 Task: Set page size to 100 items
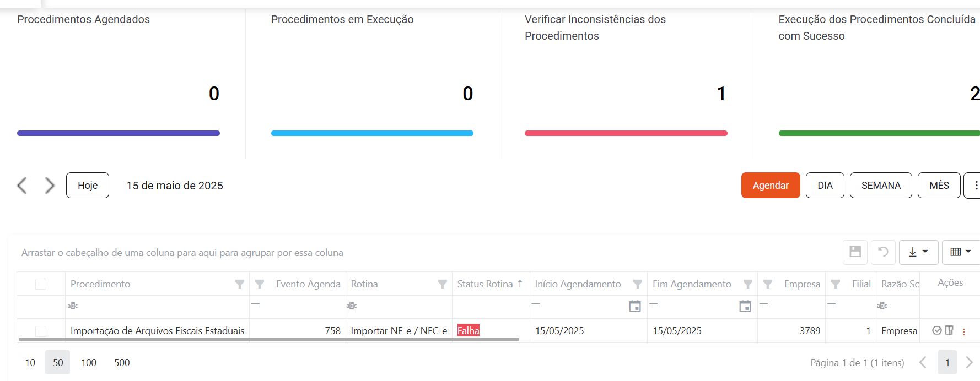click(x=89, y=363)
